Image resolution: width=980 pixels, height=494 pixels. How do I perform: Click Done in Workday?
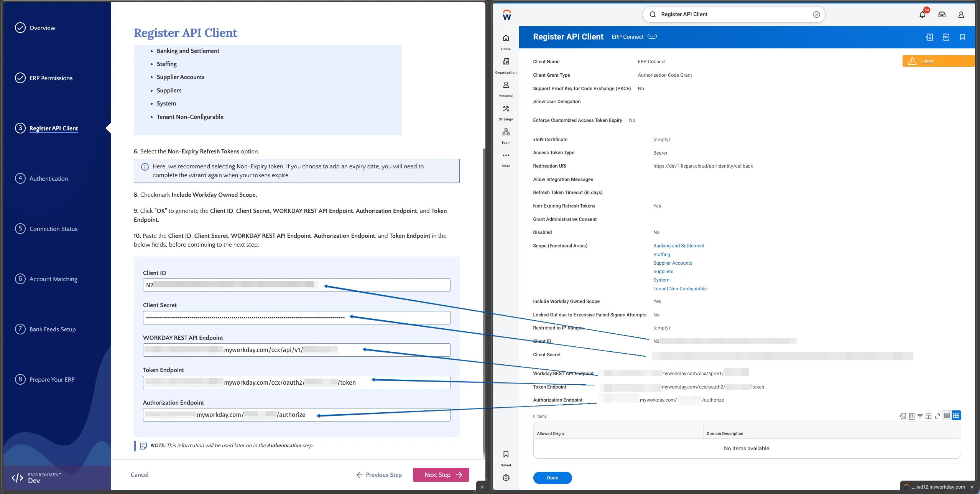coord(552,478)
